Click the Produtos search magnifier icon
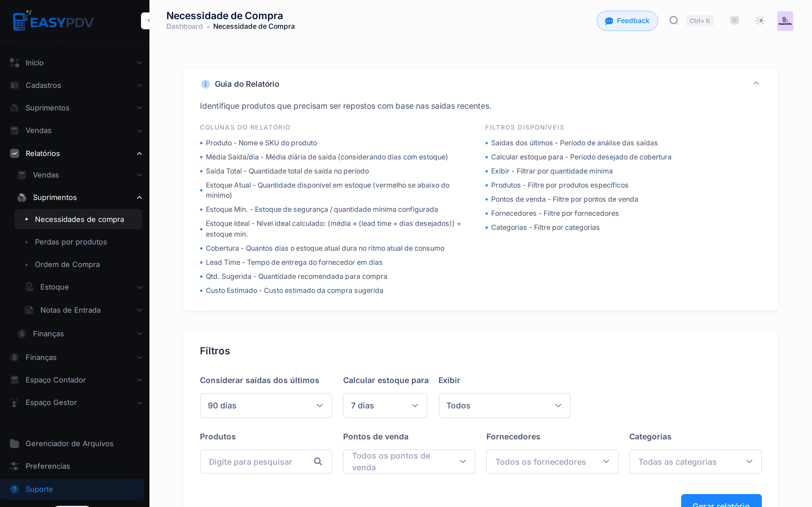The height and width of the screenshot is (507, 812). tap(318, 462)
